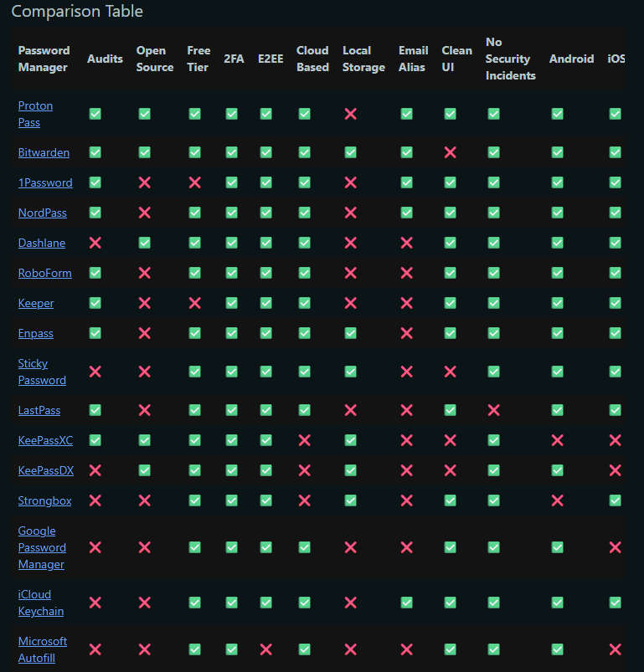Open the Microsoft Autofill link
644x672 pixels.
point(43,649)
